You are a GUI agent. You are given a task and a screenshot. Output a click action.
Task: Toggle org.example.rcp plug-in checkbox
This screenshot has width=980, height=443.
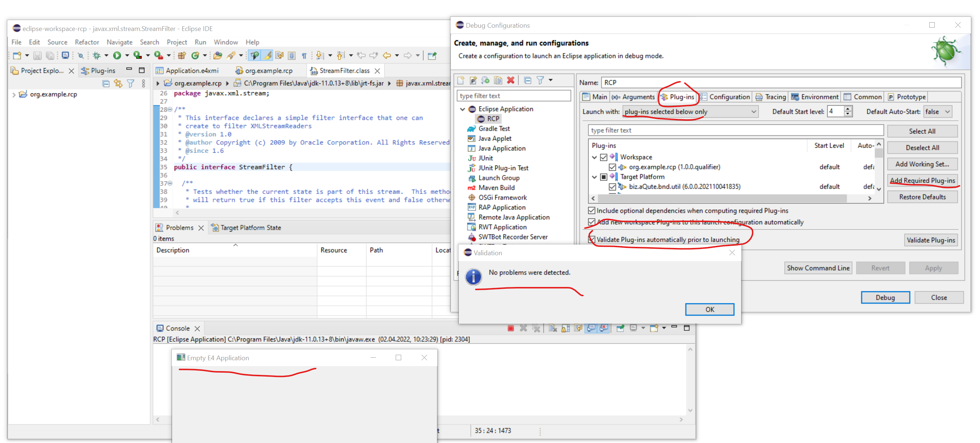(612, 167)
